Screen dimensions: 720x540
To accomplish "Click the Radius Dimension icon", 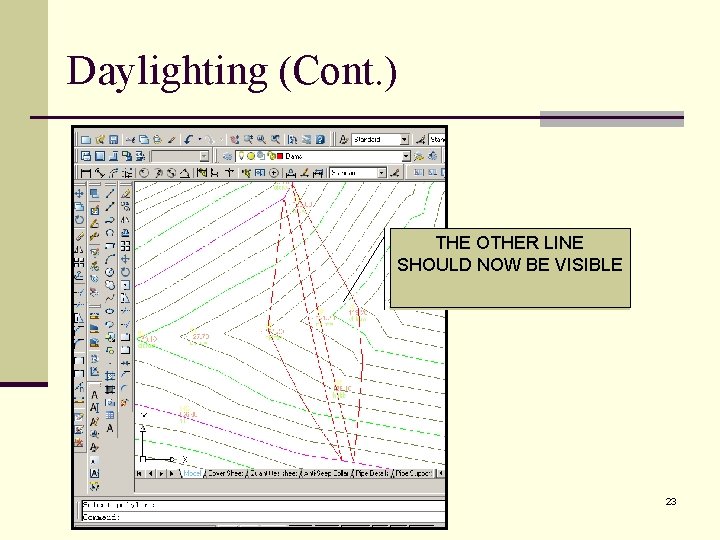I will click(144, 173).
